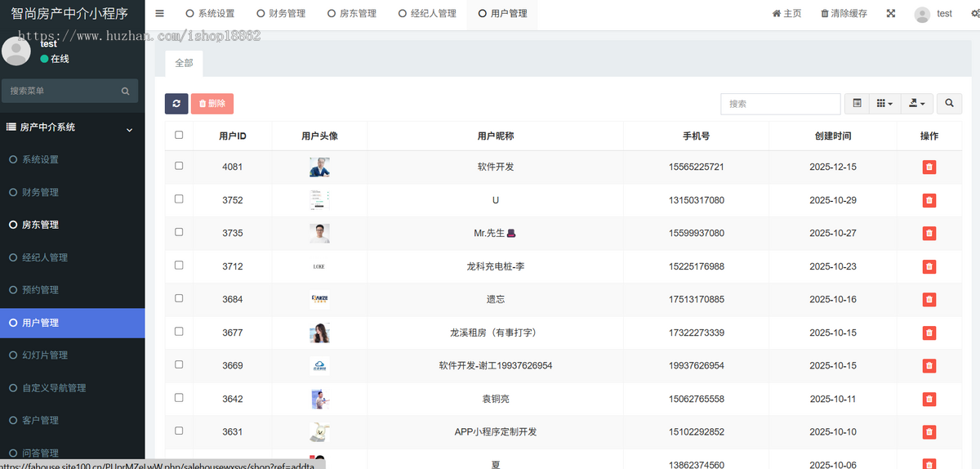Delete user 4081 with trash icon
980x469 pixels.
pyautogui.click(x=929, y=167)
